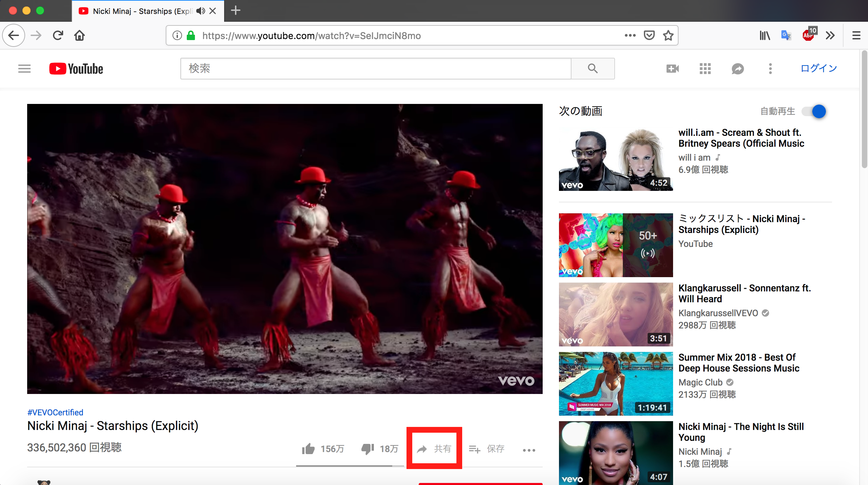Click the thumbs-up like icon
The image size is (868, 485).
pos(308,449)
